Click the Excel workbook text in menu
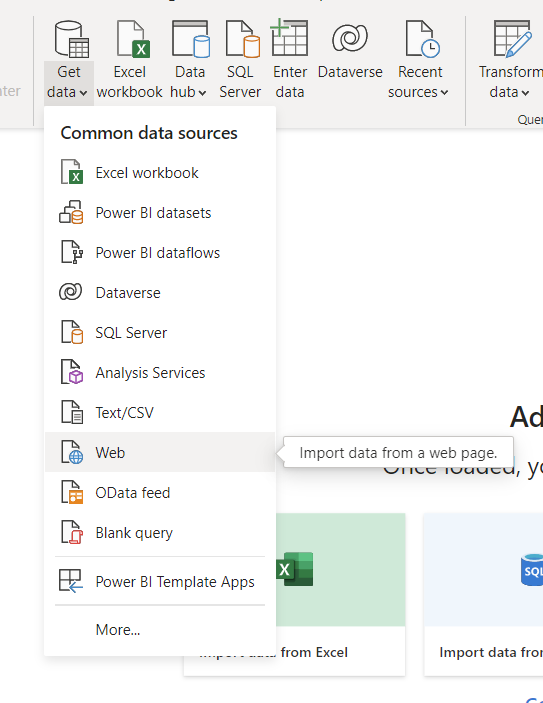This screenshot has width=543, height=703. pos(147,173)
